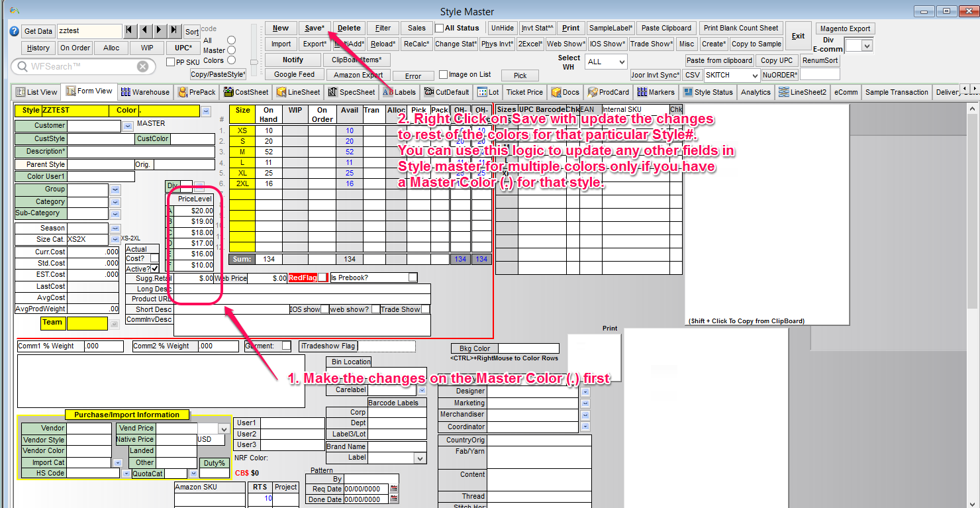
Task: Check the web show? checkbox
Action: pyautogui.click(x=375, y=309)
